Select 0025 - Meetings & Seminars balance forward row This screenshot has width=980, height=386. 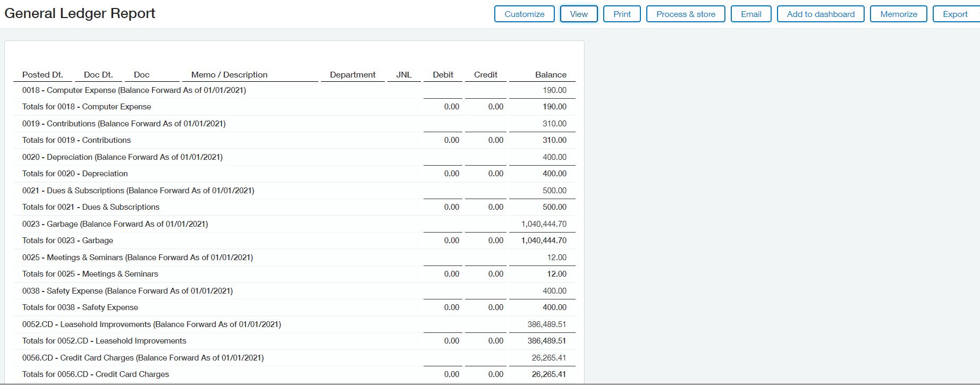pyautogui.click(x=294, y=258)
